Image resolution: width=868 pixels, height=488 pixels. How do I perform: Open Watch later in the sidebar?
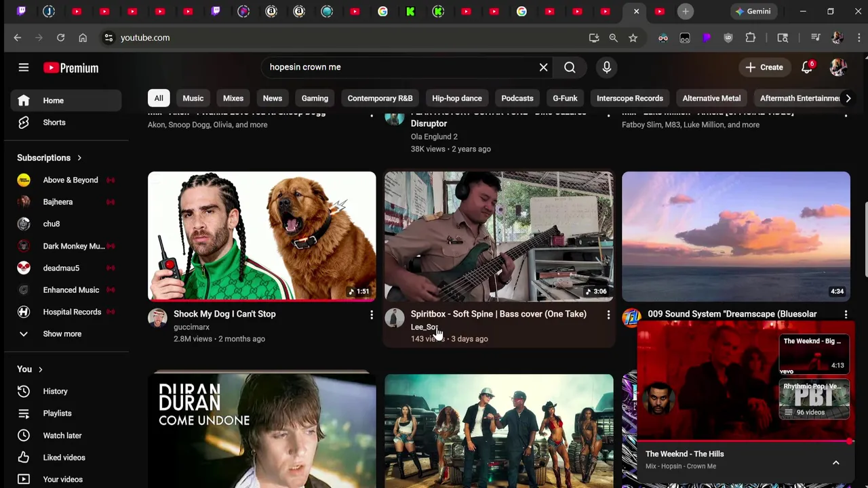point(66,435)
